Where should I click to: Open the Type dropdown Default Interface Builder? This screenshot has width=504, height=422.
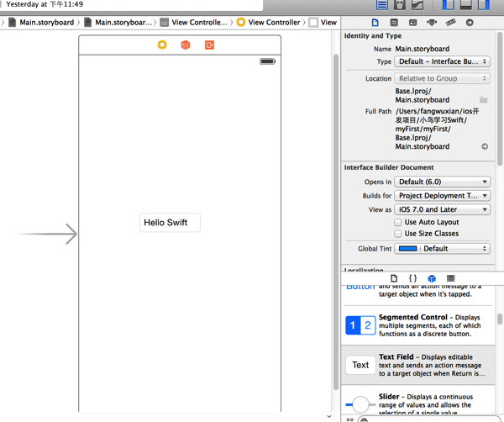(443, 61)
